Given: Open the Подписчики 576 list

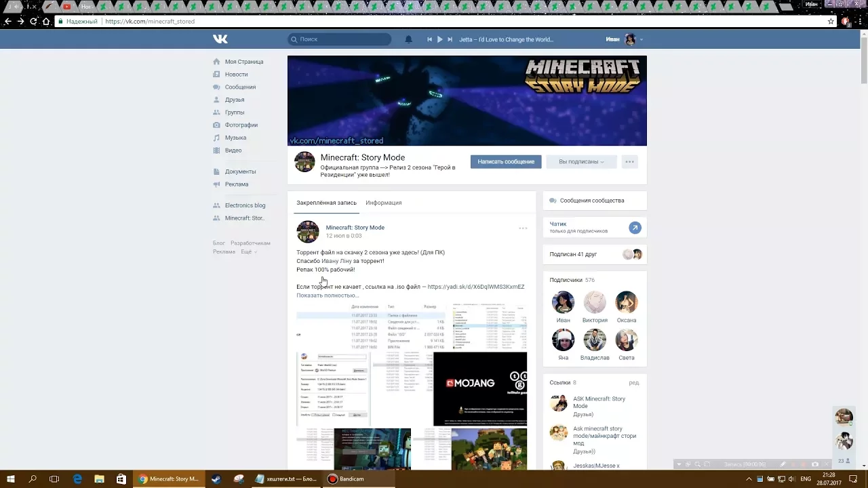Looking at the screenshot, I should pos(572,280).
